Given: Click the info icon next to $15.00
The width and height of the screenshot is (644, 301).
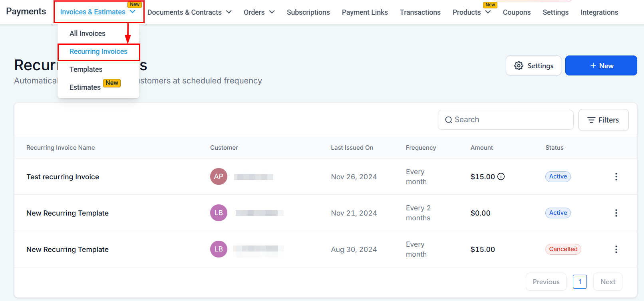Looking at the screenshot, I should tap(501, 176).
